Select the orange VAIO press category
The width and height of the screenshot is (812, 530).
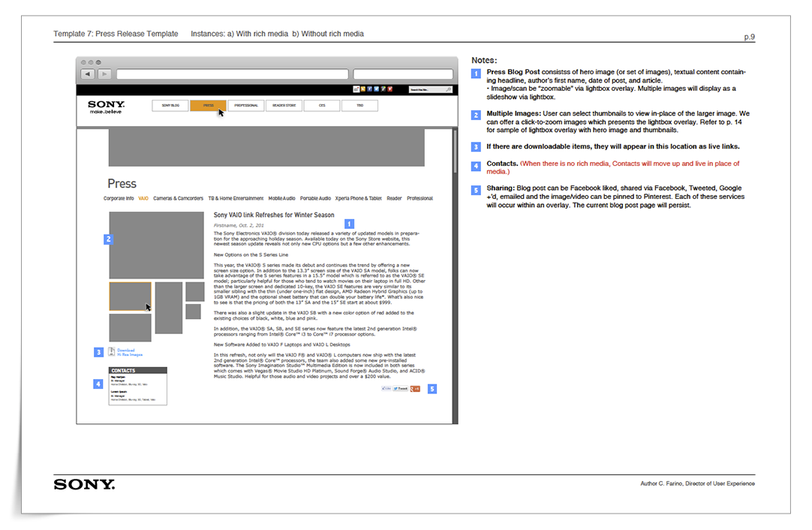click(143, 198)
